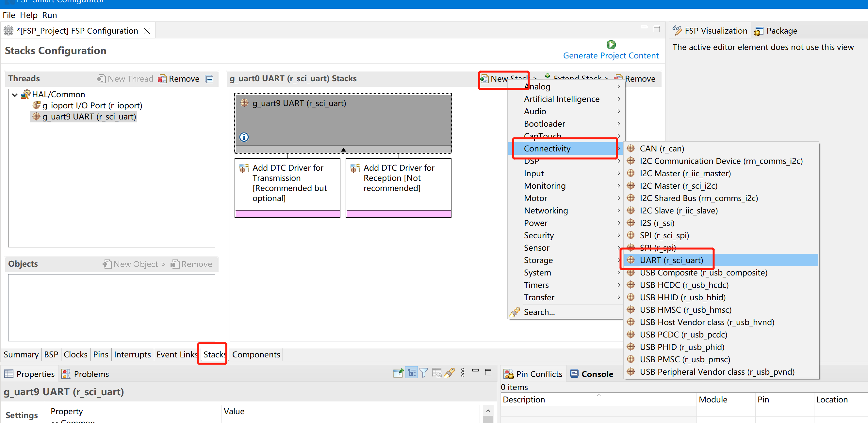The height and width of the screenshot is (423, 868).
Task: Expand the Audio submenu
Action: coord(566,112)
